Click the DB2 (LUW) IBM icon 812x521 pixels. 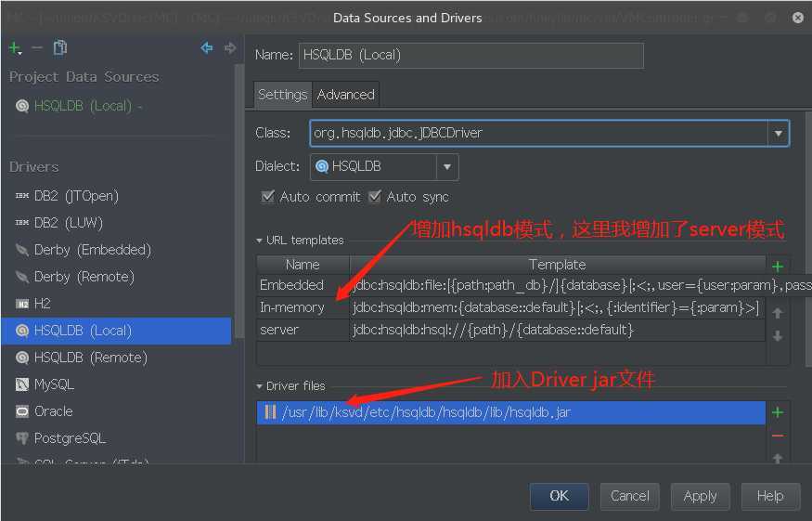pyautogui.click(x=21, y=222)
